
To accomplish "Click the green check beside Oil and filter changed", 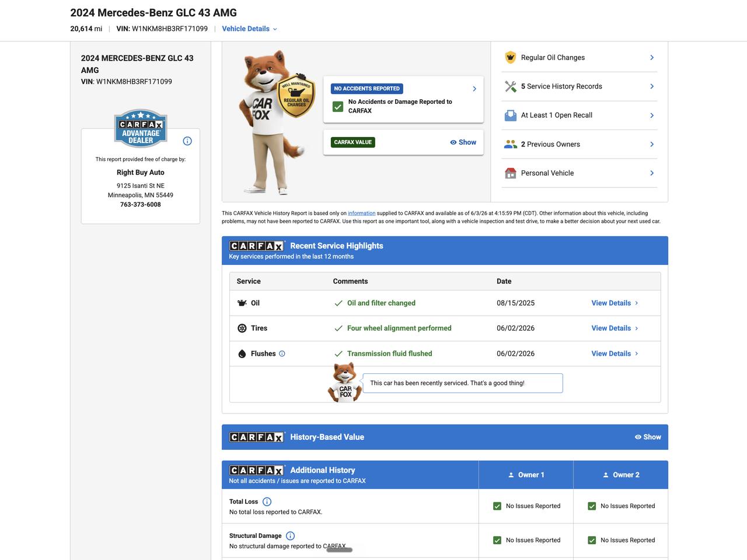I will [x=338, y=303].
